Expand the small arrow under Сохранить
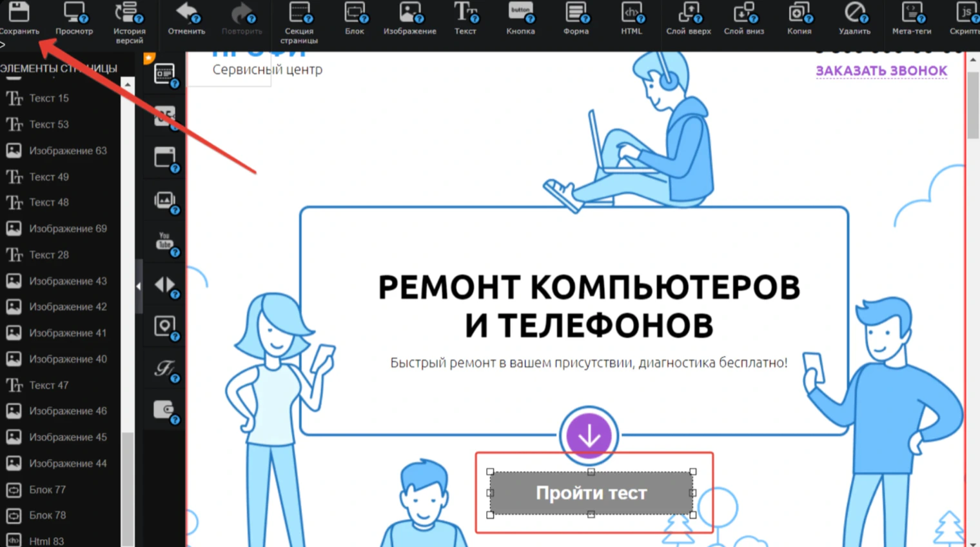980x547 pixels. pyautogui.click(x=3, y=45)
